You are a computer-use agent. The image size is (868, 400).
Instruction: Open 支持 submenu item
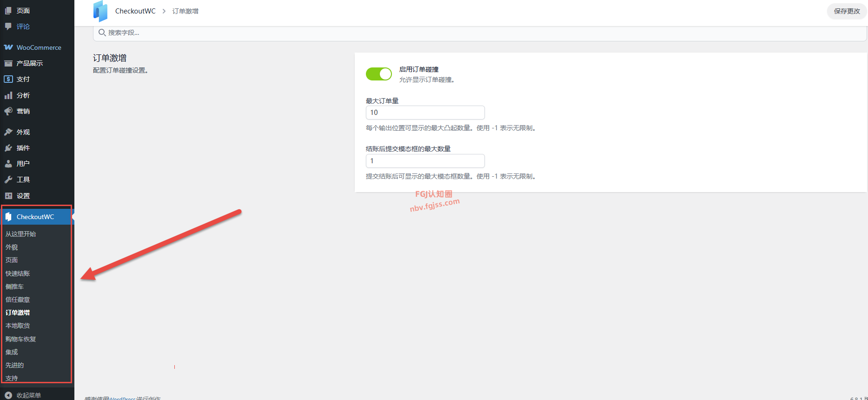click(12, 378)
